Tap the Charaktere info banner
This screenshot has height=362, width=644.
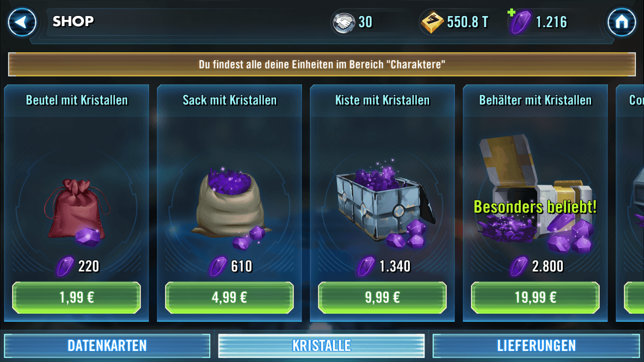pyautogui.click(x=322, y=64)
